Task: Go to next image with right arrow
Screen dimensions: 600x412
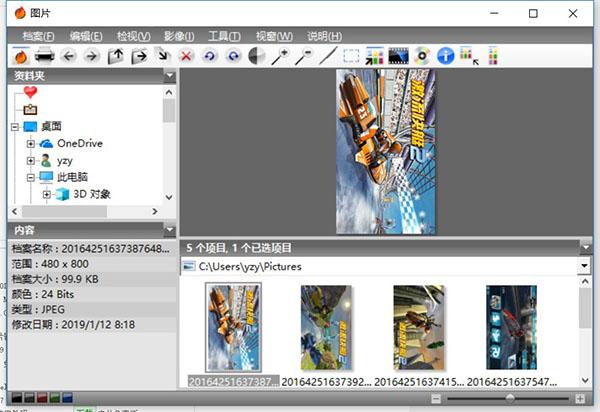Action: click(x=91, y=56)
